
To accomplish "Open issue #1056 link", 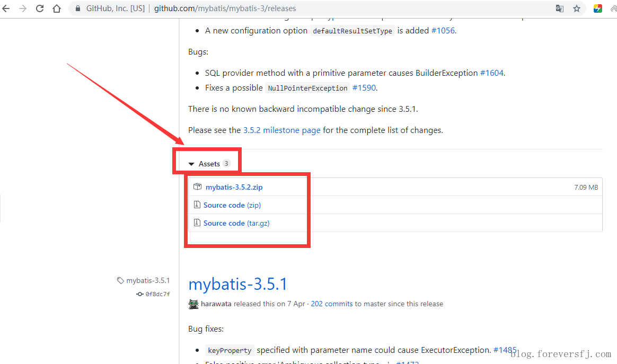I will [x=443, y=31].
